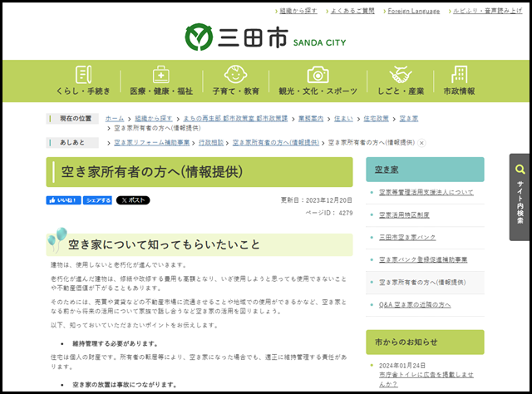Select the 子育て・教育 menu label
The image size is (532, 394).
coord(235,91)
